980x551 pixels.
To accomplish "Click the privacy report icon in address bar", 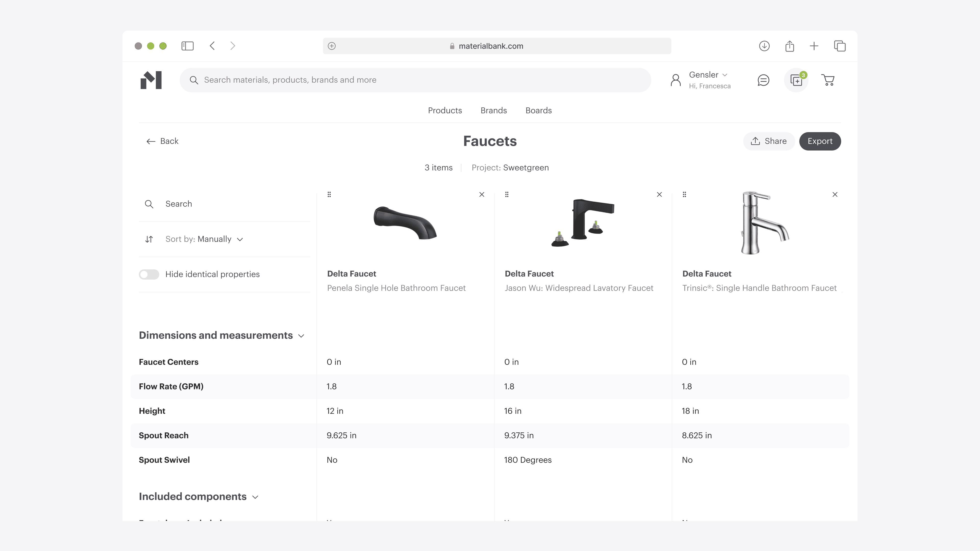I will tap(332, 46).
